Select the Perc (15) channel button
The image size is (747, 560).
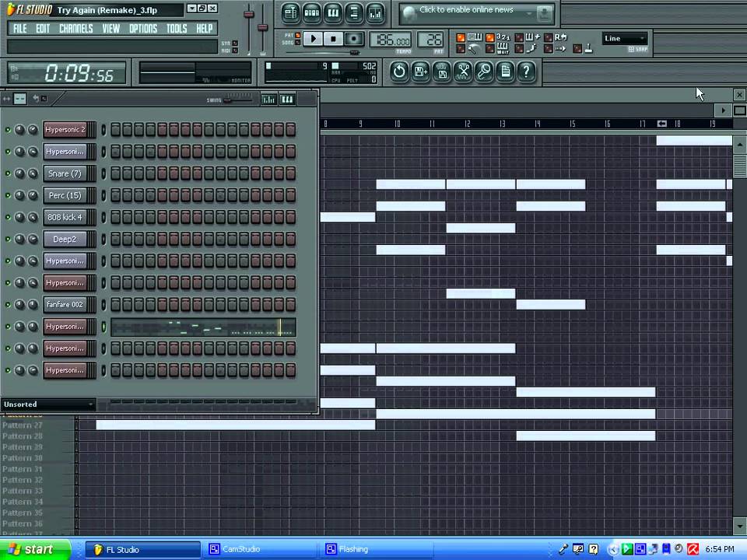[x=65, y=195]
